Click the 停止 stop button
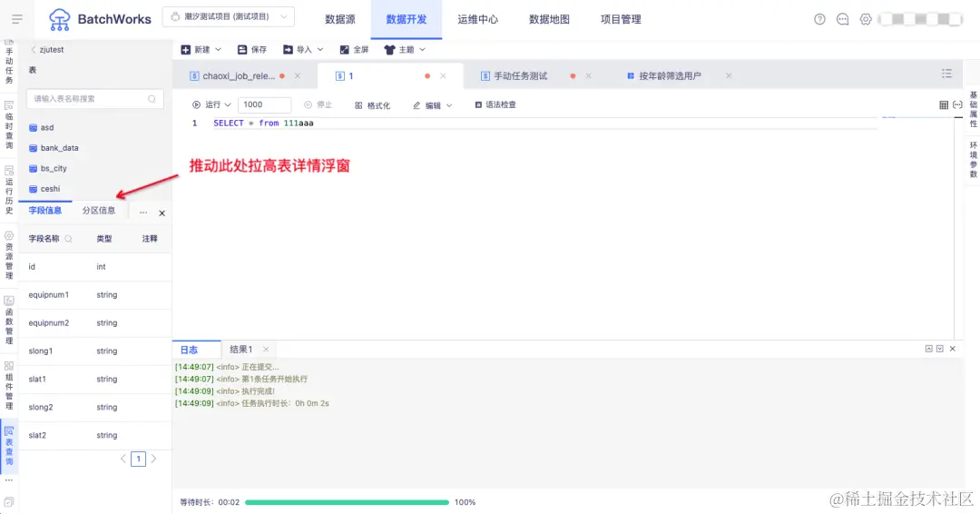Image resolution: width=980 pixels, height=514 pixels. point(318,105)
